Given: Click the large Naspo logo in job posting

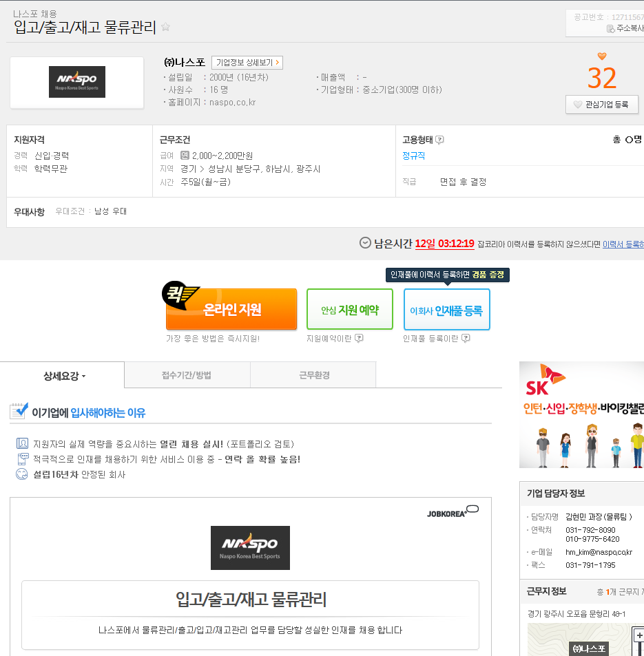Looking at the screenshot, I should [250, 548].
